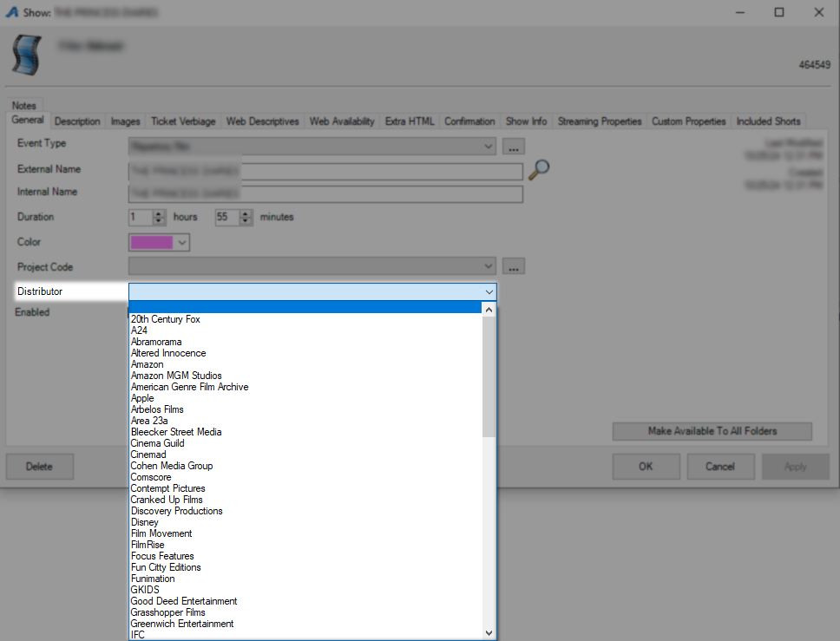The image size is (840, 641).
Task: Switch to the Notes tab
Action: [24, 106]
